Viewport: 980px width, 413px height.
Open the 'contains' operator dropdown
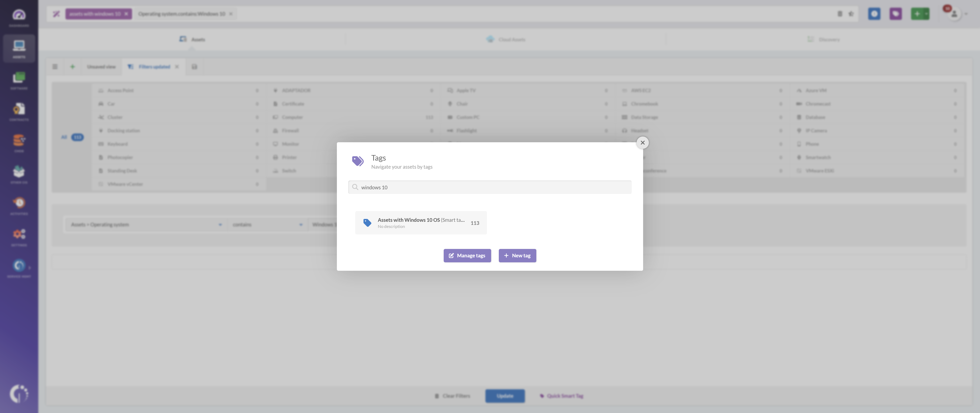point(267,224)
